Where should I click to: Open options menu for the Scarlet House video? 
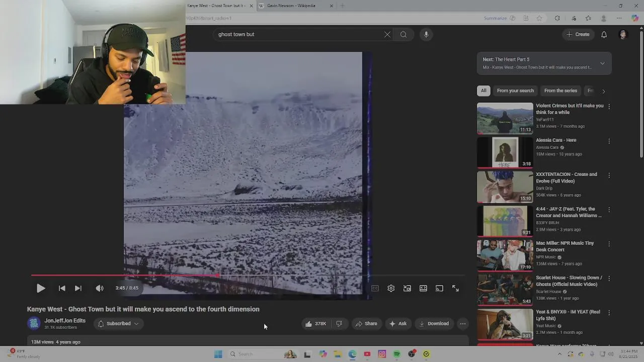[x=609, y=278]
